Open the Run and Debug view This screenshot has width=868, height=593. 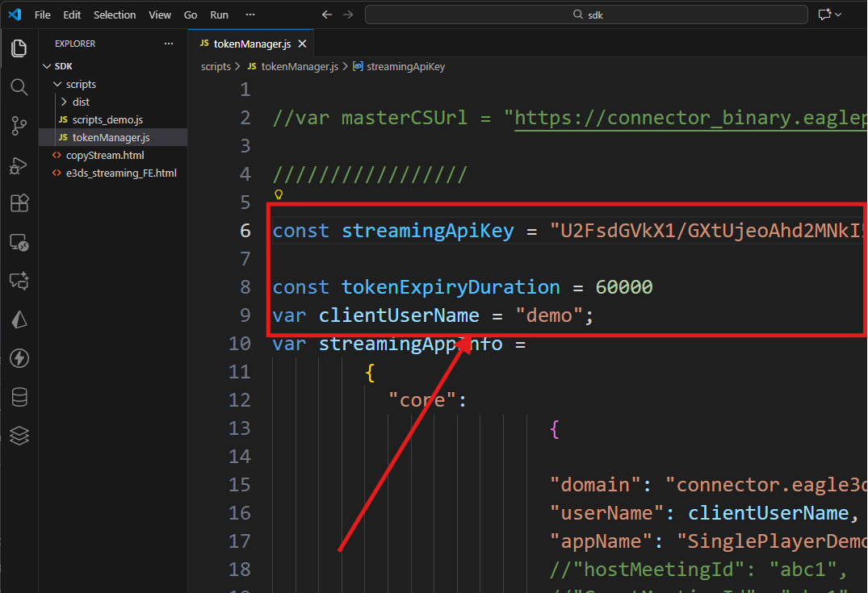point(19,165)
